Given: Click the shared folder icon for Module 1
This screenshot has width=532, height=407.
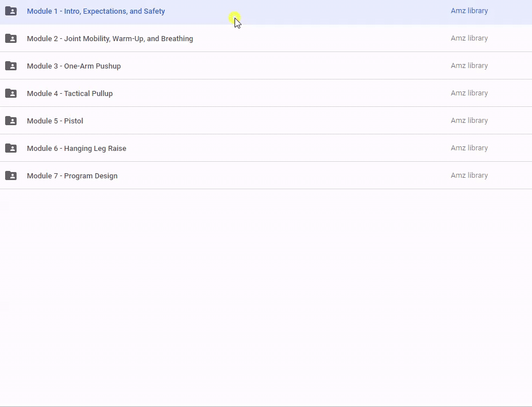Looking at the screenshot, I should (x=11, y=11).
